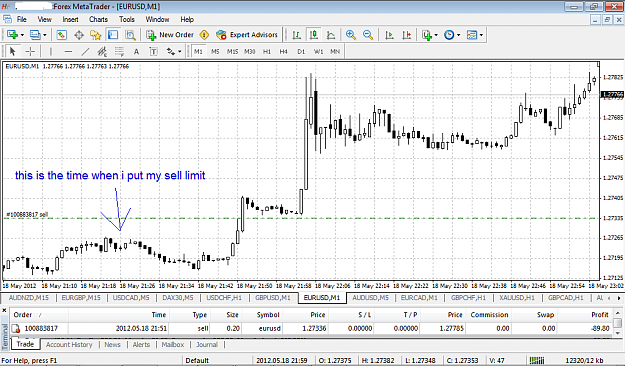
Task: Click the Indicators list icon
Action: (427, 35)
